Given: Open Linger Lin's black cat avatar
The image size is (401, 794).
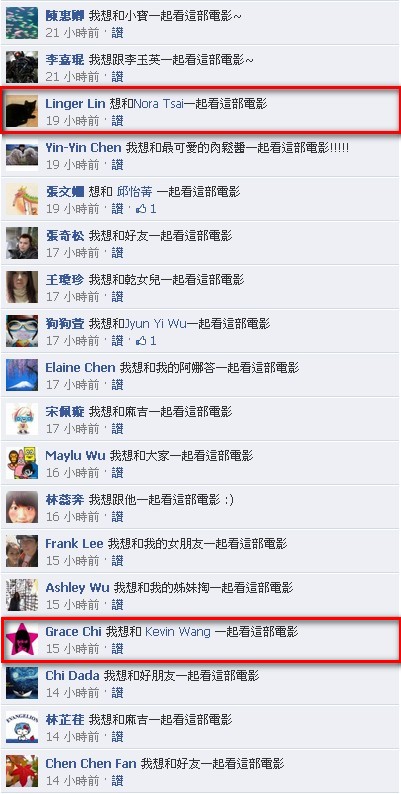Looking at the screenshot, I should point(22,111).
